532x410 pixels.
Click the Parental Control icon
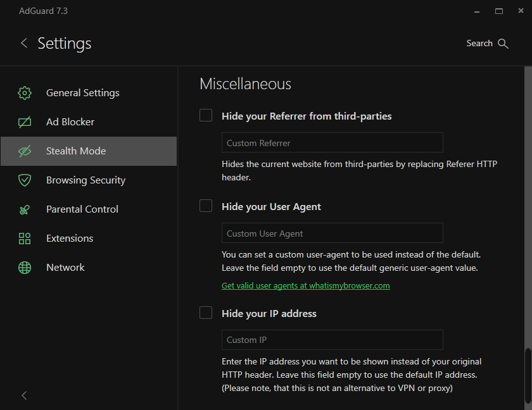point(25,209)
